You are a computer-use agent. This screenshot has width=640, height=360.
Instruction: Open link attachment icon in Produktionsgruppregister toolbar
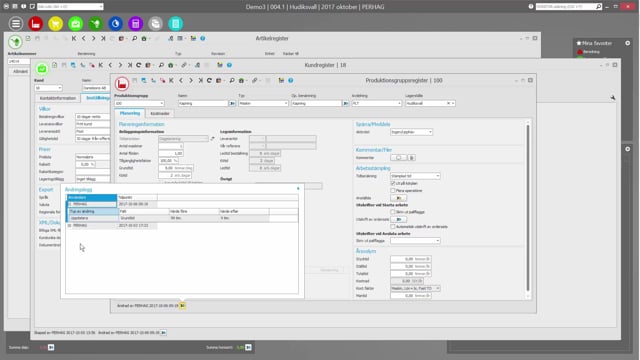tap(255, 80)
